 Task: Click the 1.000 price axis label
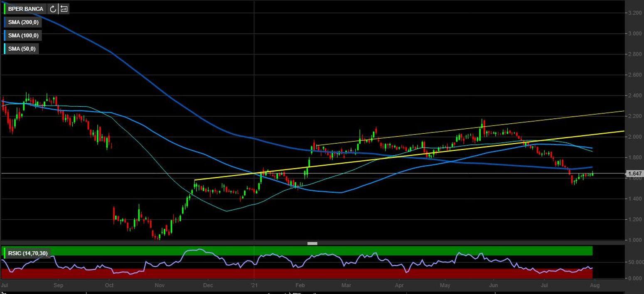635,240
